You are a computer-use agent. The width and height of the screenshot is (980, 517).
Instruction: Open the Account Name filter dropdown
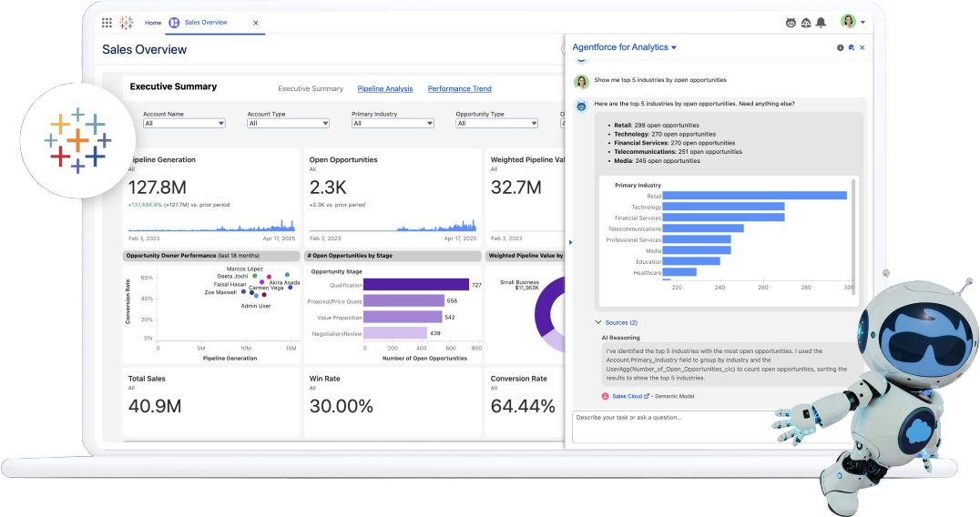pyautogui.click(x=184, y=124)
